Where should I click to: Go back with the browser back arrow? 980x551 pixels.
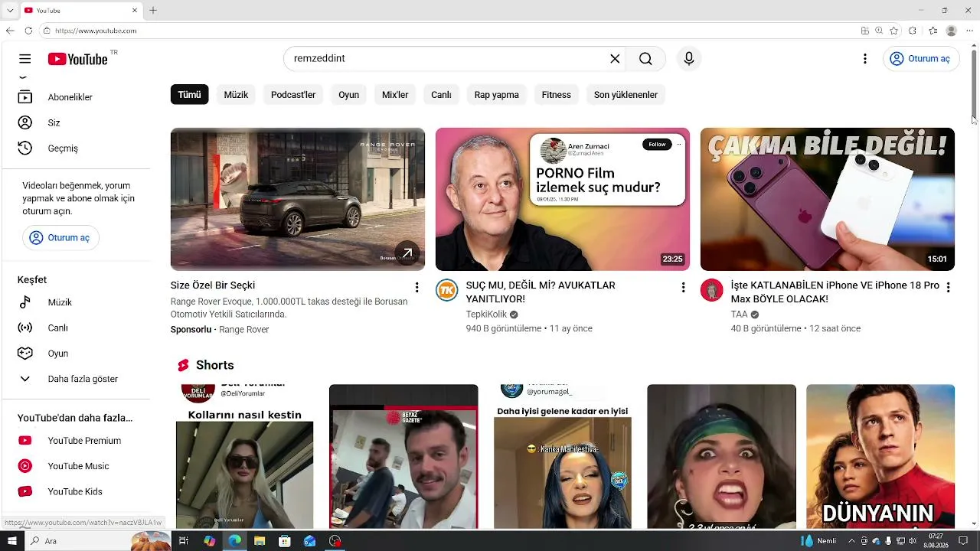point(10,31)
